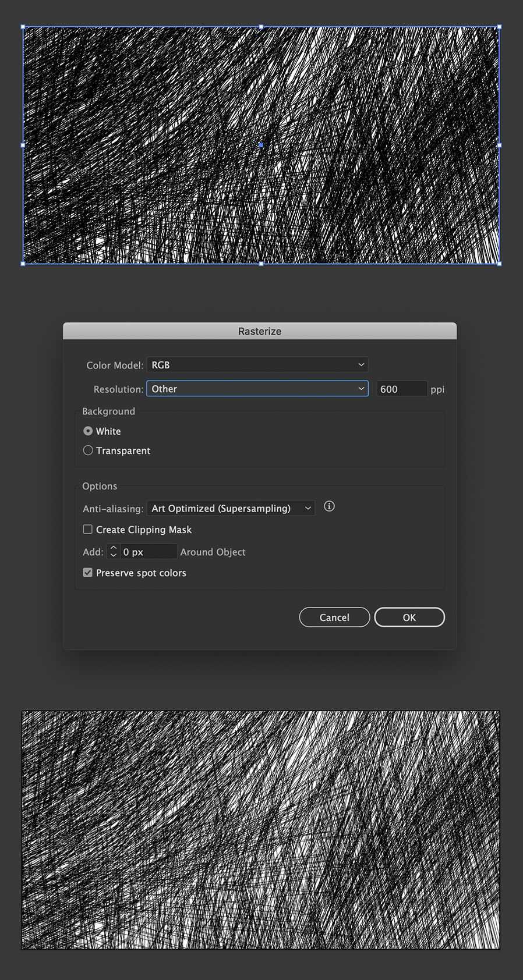Open the Resolution dropdown showing Other
523x980 pixels.
pos(257,389)
